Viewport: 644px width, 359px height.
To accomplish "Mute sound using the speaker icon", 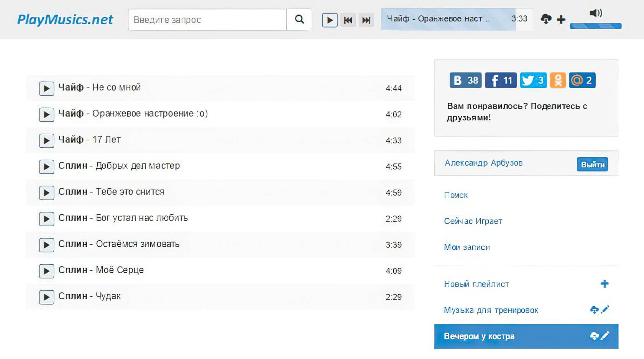I will tap(596, 13).
